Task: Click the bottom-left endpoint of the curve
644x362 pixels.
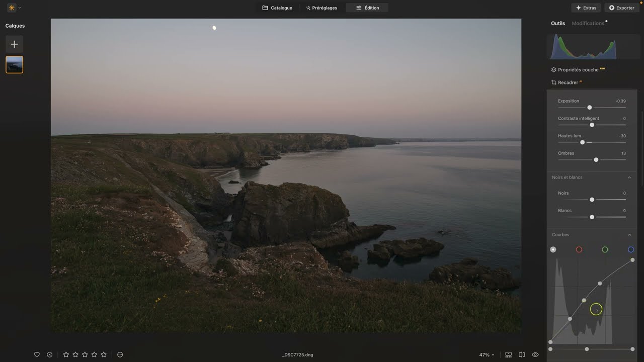Action: (x=550, y=342)
